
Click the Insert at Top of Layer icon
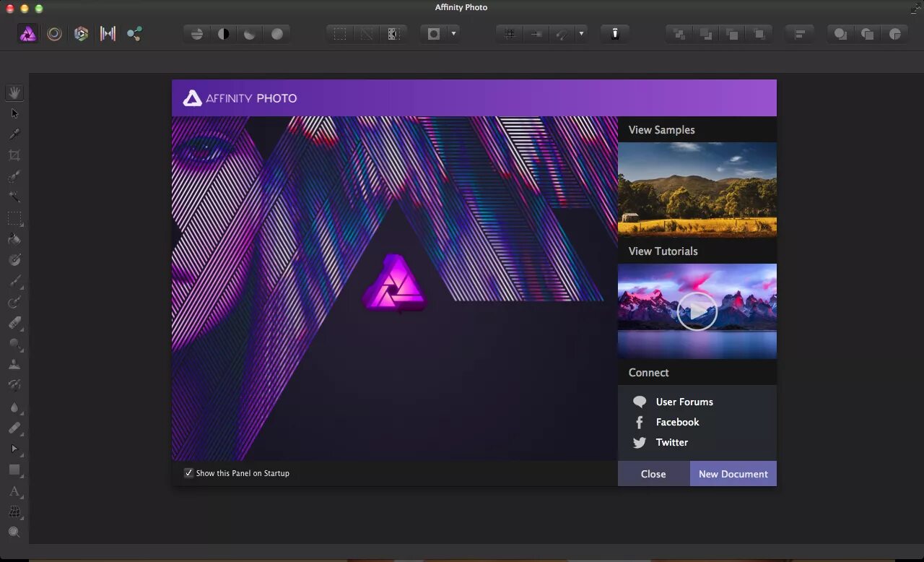click(868, 34)
